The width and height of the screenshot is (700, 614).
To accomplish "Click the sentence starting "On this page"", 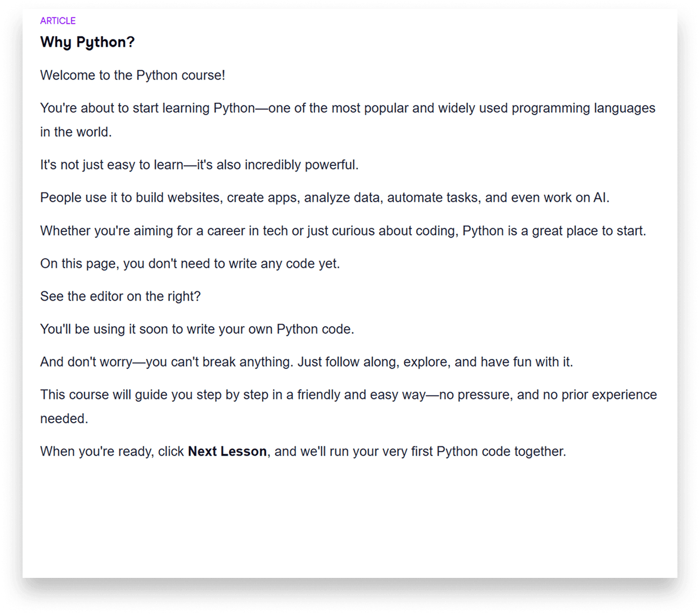I will coord(190,264).
